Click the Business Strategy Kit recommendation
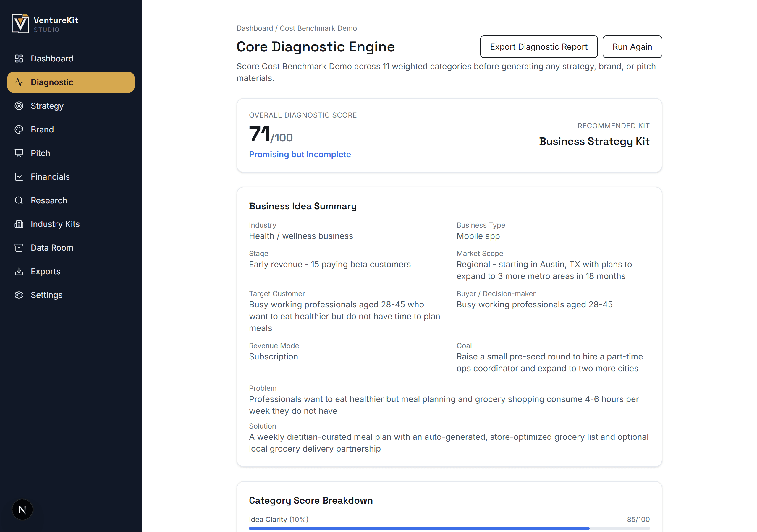The image size is (757, 532). pos(594,141)
